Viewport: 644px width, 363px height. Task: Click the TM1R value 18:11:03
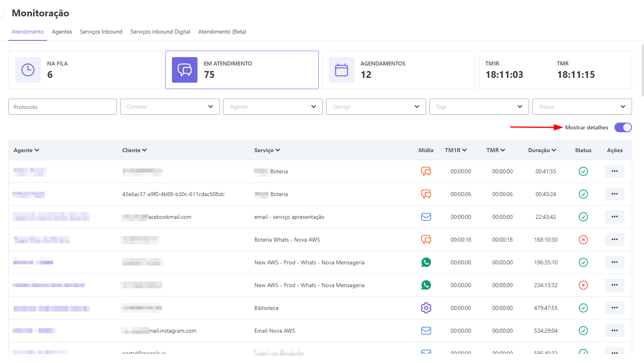[504, 75]
